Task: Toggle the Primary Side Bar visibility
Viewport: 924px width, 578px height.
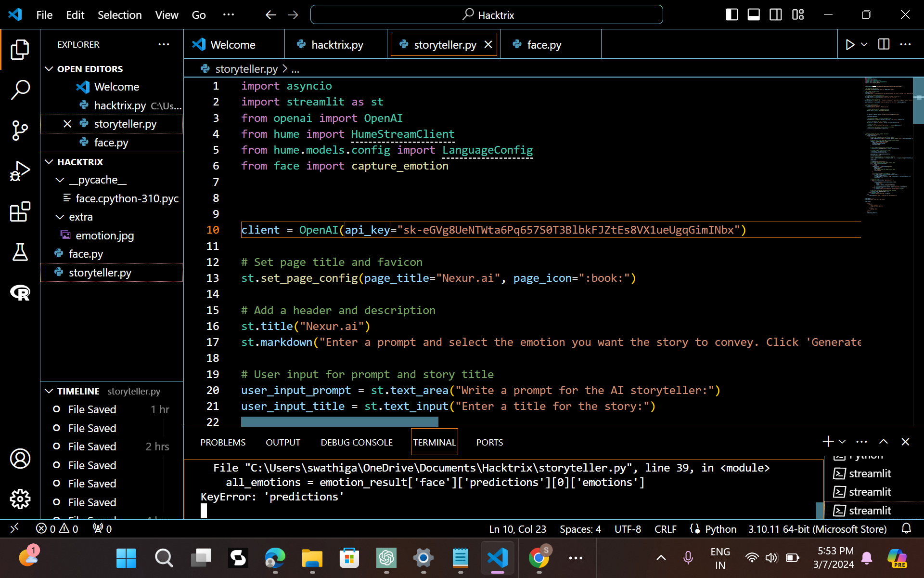Action: coord(731,14)
